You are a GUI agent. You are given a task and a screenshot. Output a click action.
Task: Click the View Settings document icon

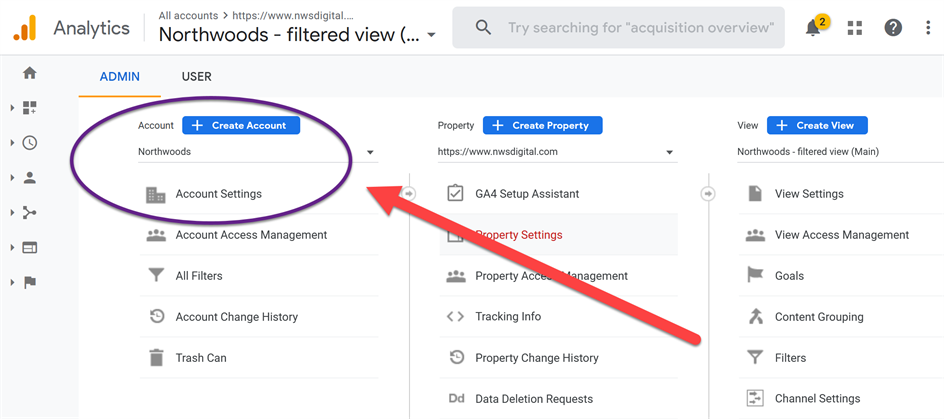tap(754, 194)
